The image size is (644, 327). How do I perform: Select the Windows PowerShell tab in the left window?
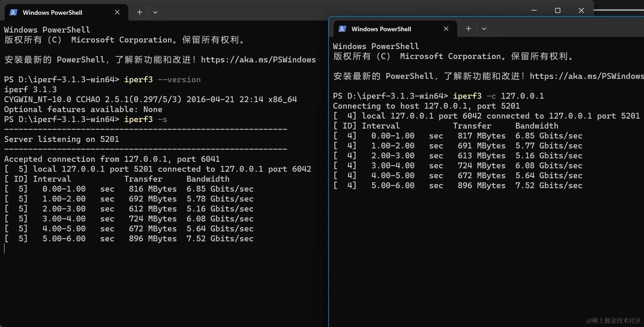[67, 12]
